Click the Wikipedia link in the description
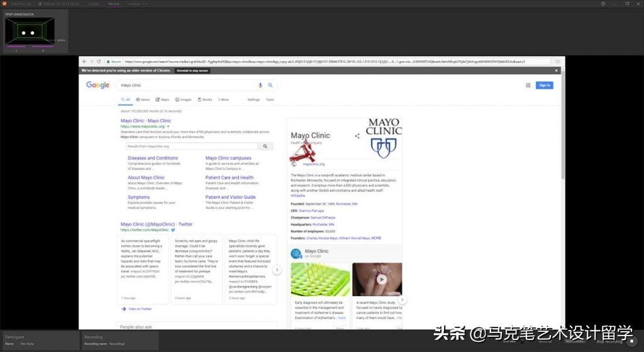This screenshot has height=352, width=644. click(x=297, y=196)
